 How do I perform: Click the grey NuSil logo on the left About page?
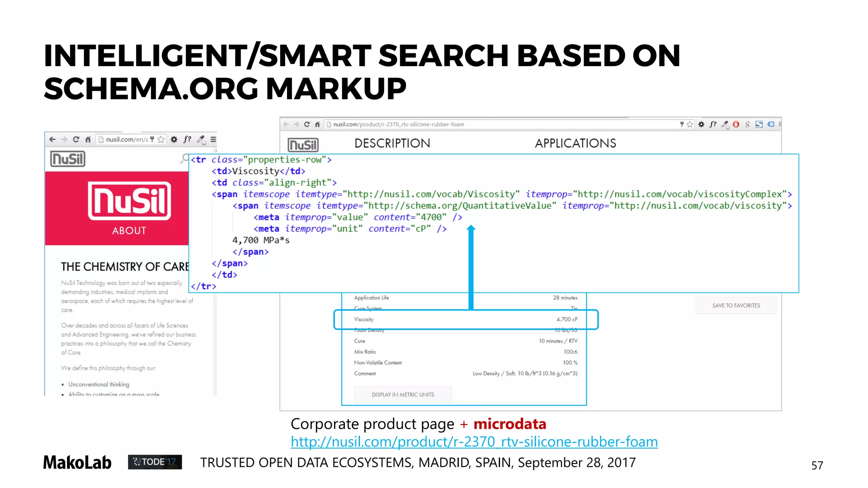[x=68, y=159]
